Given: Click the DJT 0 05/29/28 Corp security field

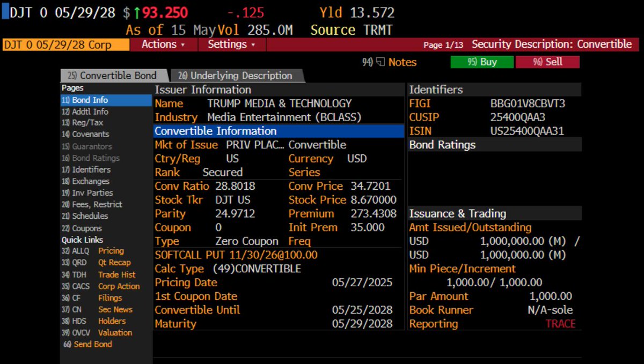Looking at the screenshot, I should coord(65,45).
